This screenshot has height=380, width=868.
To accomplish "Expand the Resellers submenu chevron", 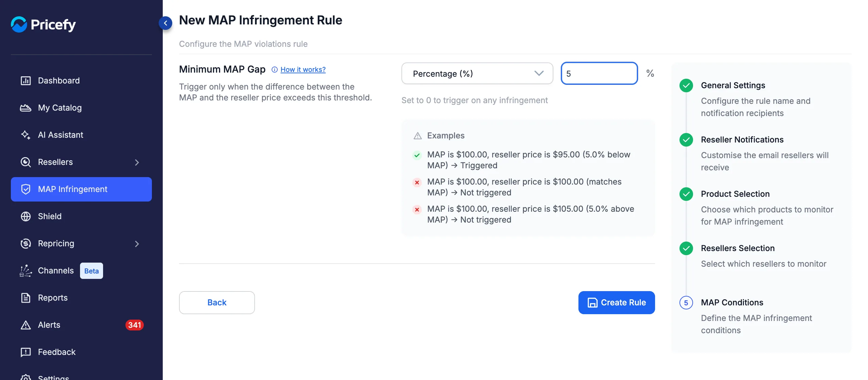I will pos(137,163).
